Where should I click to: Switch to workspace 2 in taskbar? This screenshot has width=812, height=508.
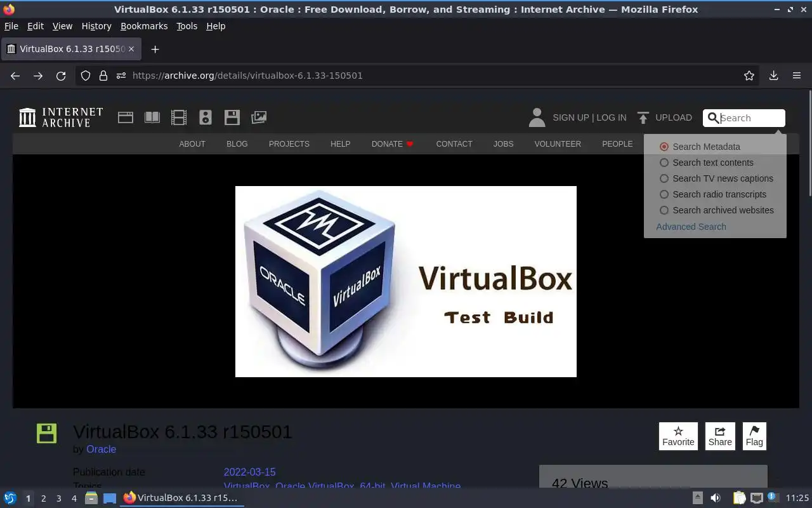coord(43,498)
